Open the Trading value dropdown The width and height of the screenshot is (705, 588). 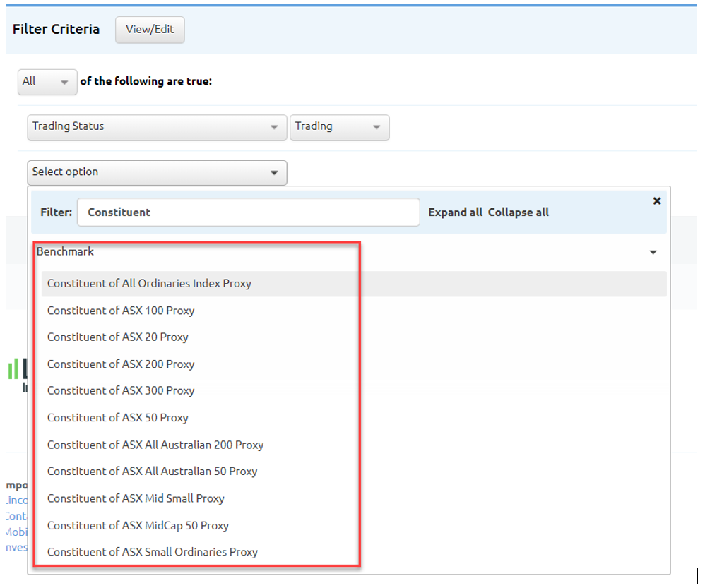coord(339,127)
